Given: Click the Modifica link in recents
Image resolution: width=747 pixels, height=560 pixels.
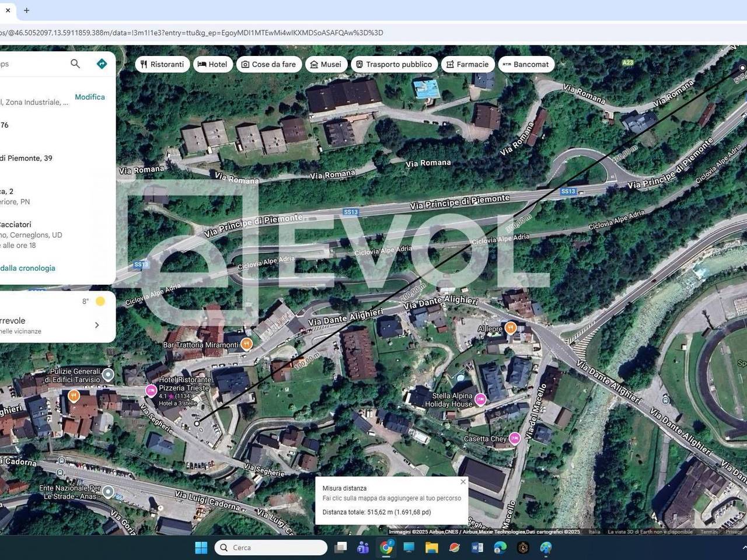Looking at the screenshot, I should [90, 97].
